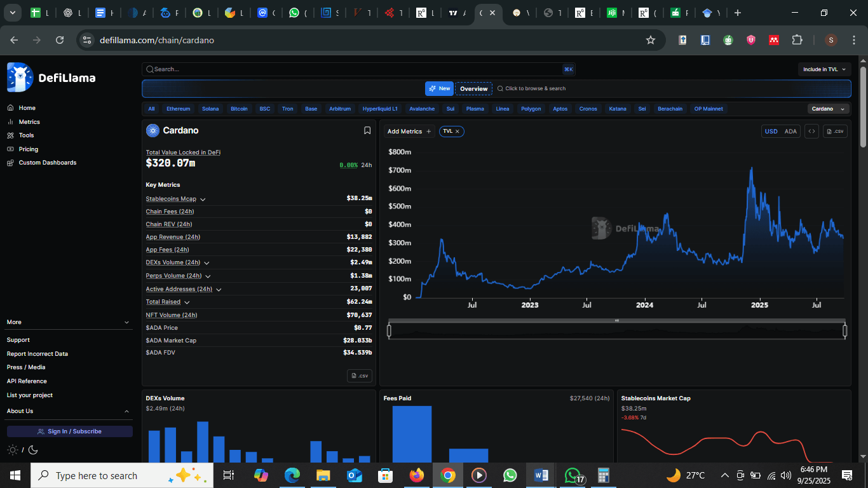The image size is (868, 488).
Task: Open Tools in the sidebar
Action: coord(26,135)
